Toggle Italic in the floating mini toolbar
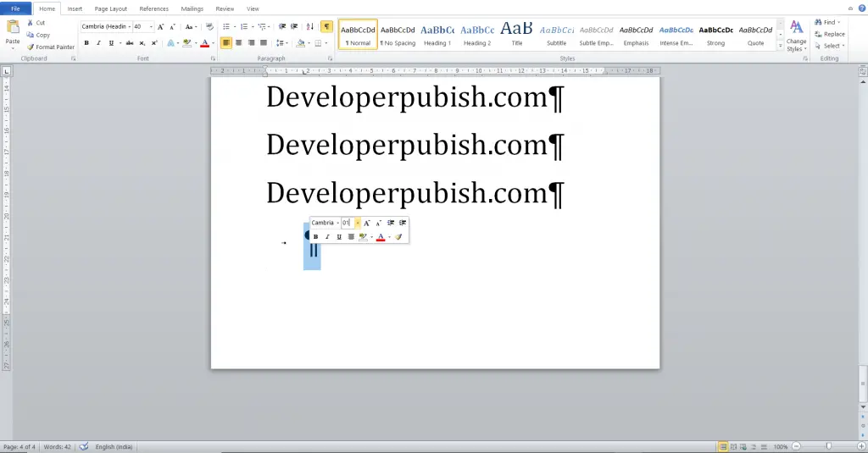 [x=327, y=237]
